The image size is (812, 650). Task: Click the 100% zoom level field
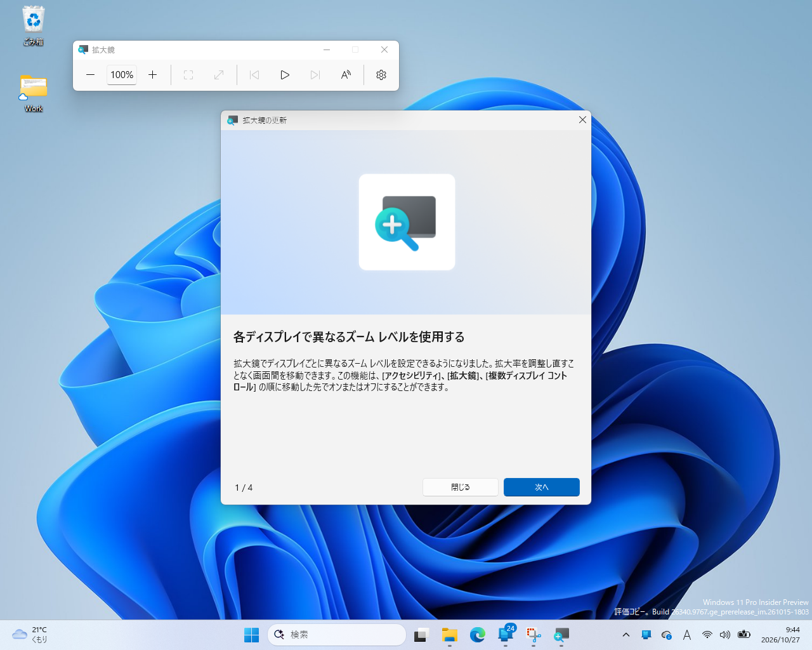click(122, 75)
